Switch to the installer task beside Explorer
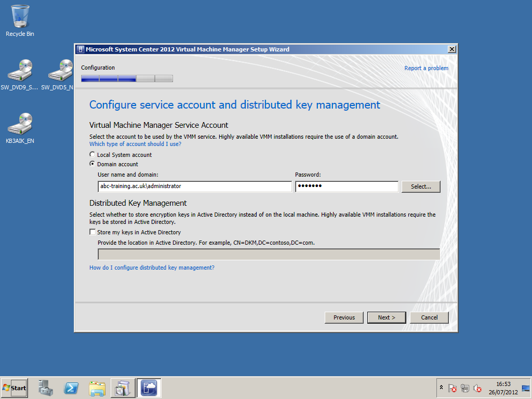This screenshot has height=399, width=532. [123, 388]
